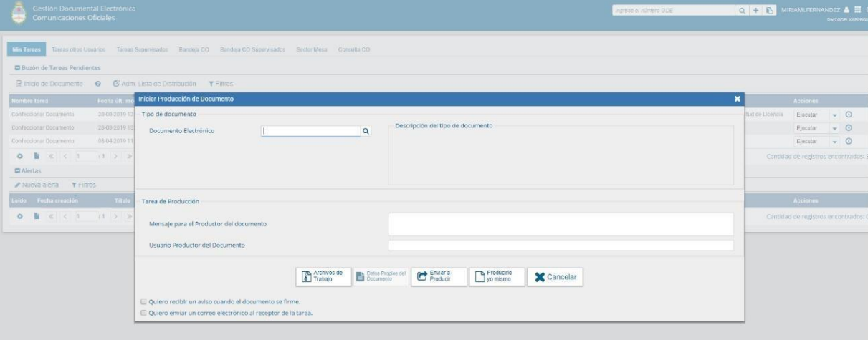Check the send email to task receiver option
This screenshot has width=868, height=340.
(144, 313)
